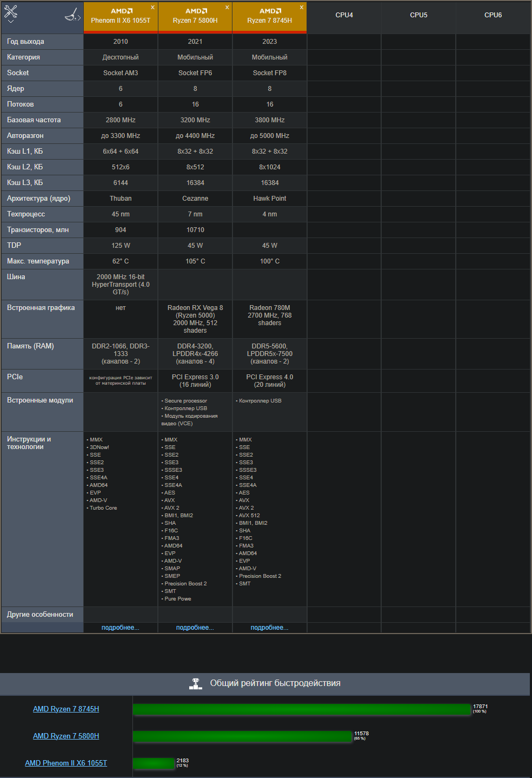
Task: Open AMD Ryzen 7 5800H rating link
Action: pyautogui.click(x=66, y=736)
